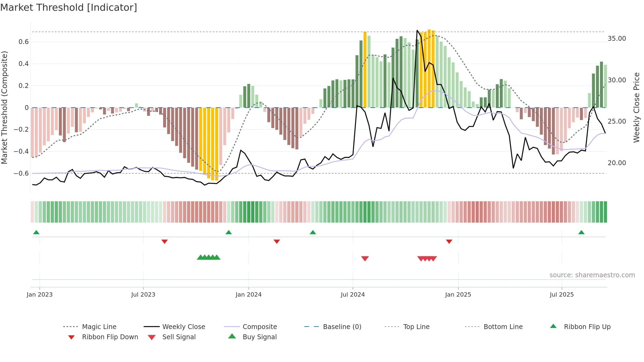Click the Jul 2023 x-axis label
Viewport: 644px width, 362px height.
point(143,294)
